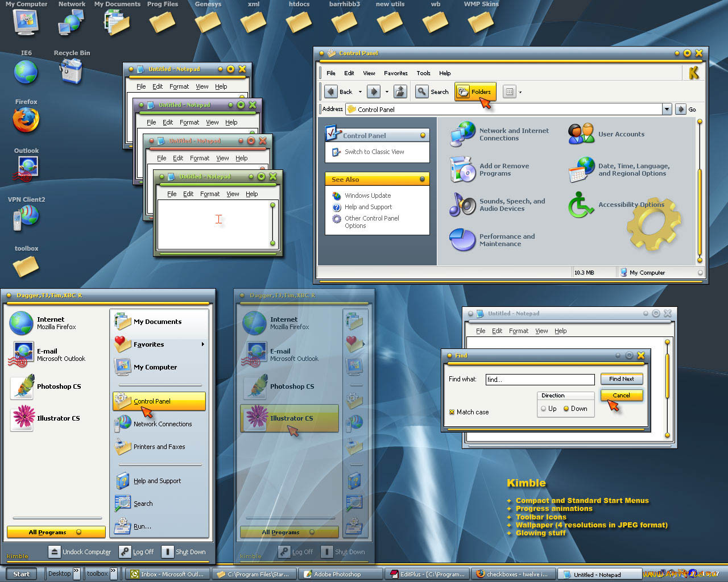Open Inbox - Microsoft Outlook taskbar item
The image size is (728, 582).
coord(168,574)
